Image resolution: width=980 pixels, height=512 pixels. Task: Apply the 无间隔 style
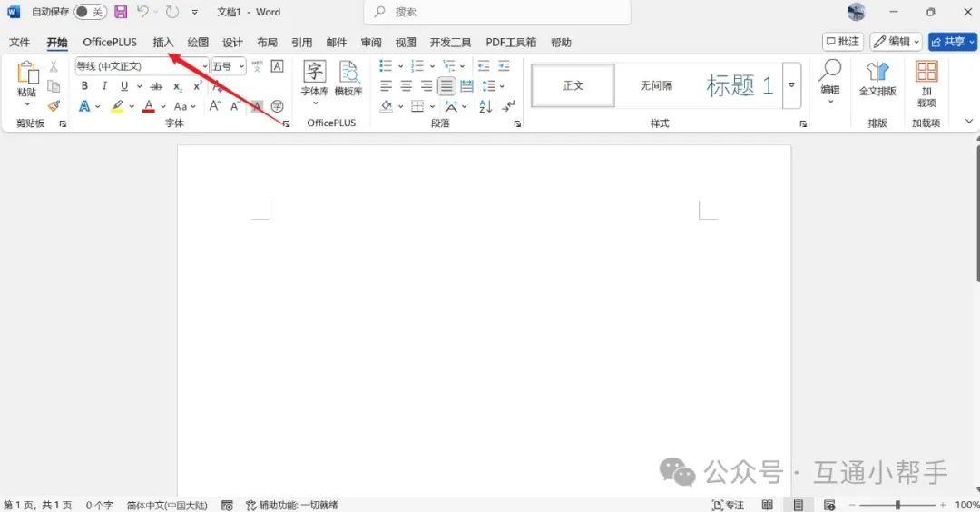point(656,85)
